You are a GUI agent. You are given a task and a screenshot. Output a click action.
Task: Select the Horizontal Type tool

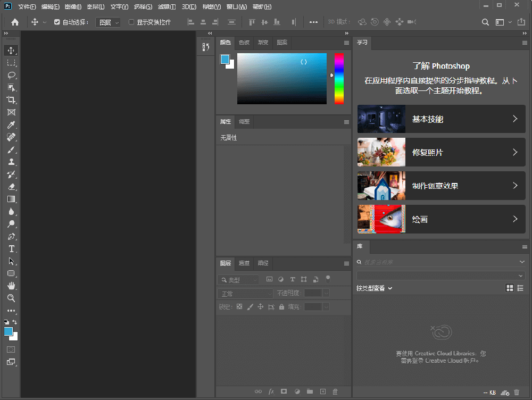pos(11,249)
